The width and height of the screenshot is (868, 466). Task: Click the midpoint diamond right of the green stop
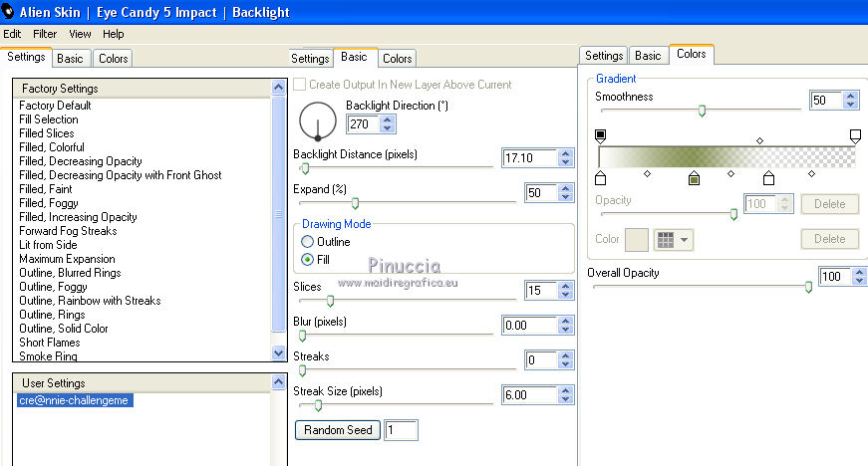[730, 173]
